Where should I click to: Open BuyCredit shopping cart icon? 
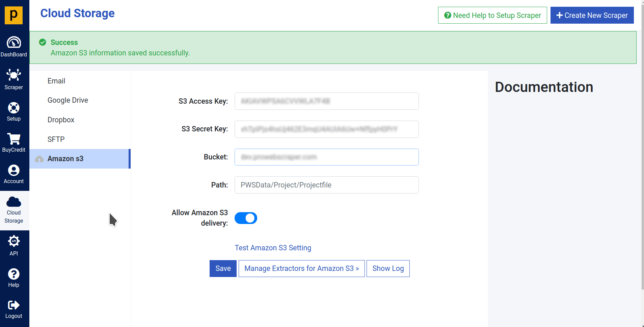(14, 139)
